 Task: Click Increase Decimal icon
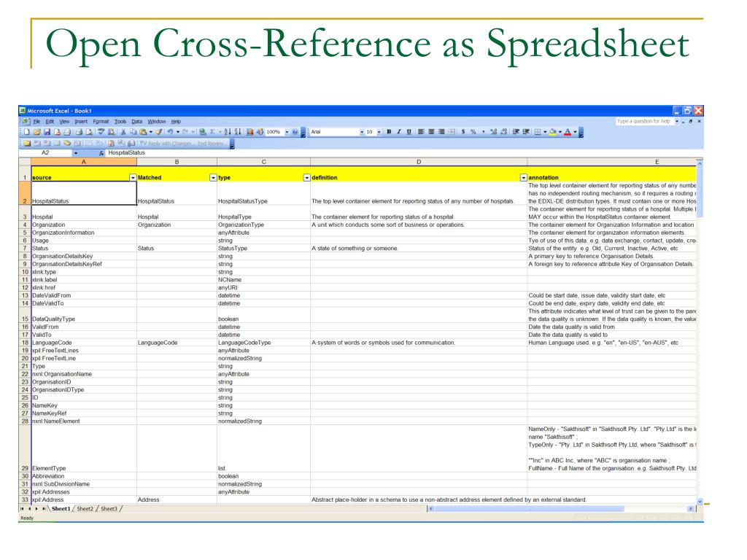[494, 132]
